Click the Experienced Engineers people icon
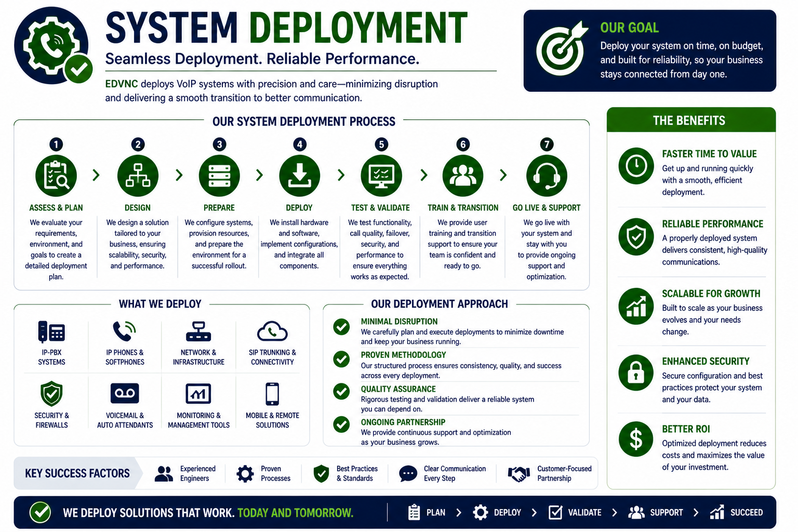 (x=164, y=473)
